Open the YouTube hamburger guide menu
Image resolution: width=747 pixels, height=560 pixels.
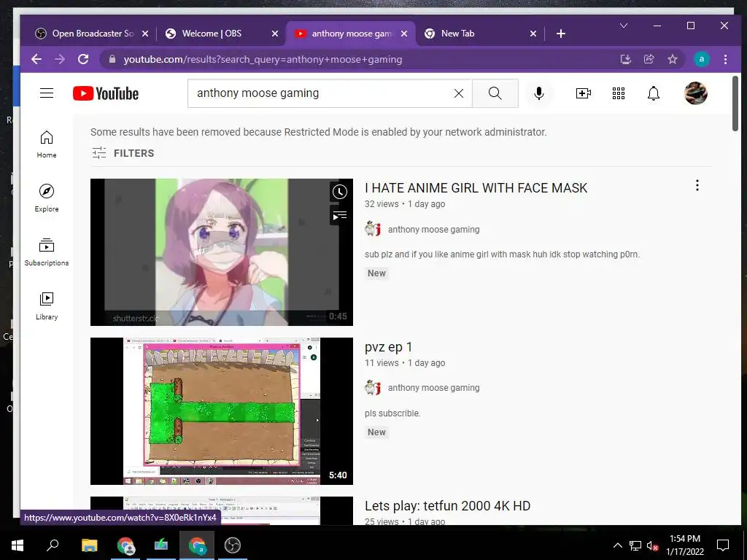(47, 93)
